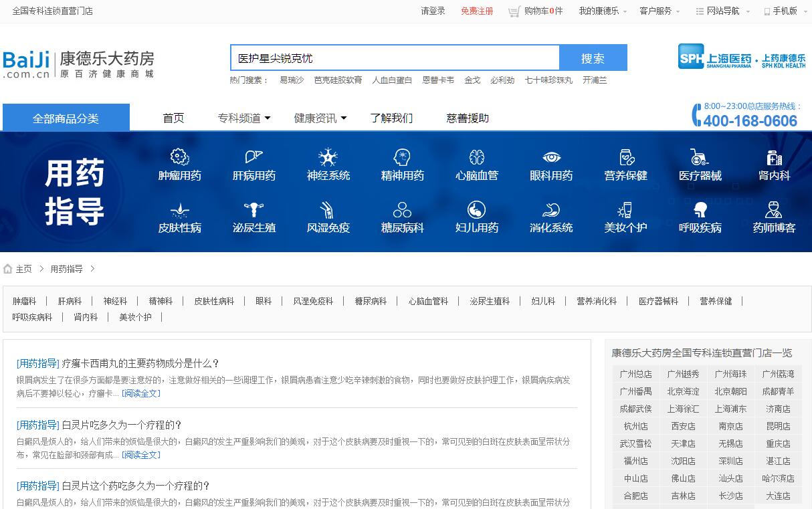
Task: Open the 药师博客 pharmacist icon
Action: pos(774,210)
